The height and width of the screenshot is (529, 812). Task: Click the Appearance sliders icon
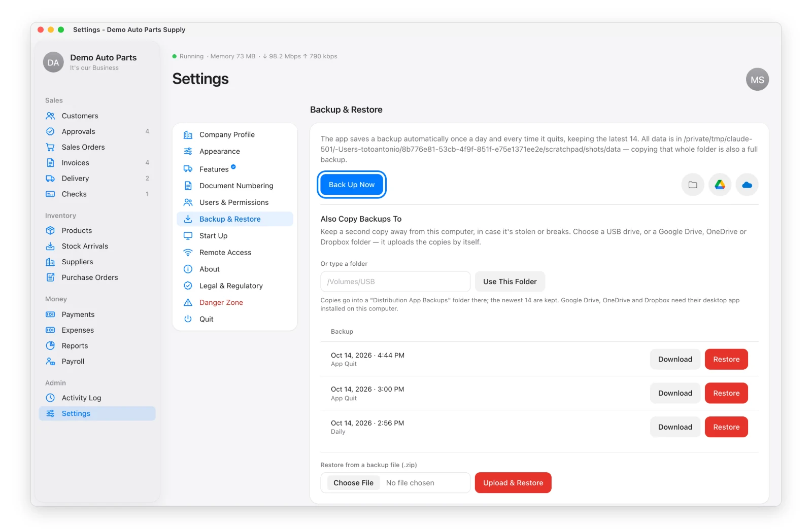click(x=188, y=151)
